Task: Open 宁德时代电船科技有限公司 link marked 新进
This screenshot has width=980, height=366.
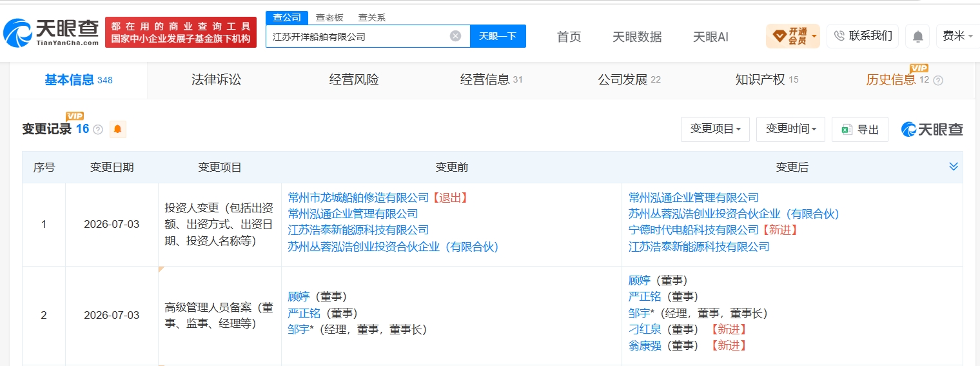Action: pos(694,230)
